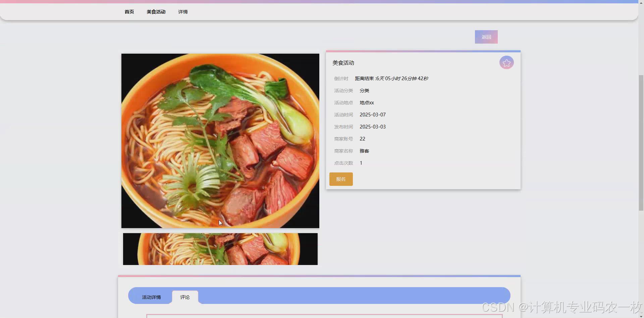Click the 活动时间 label

[343, 115]
